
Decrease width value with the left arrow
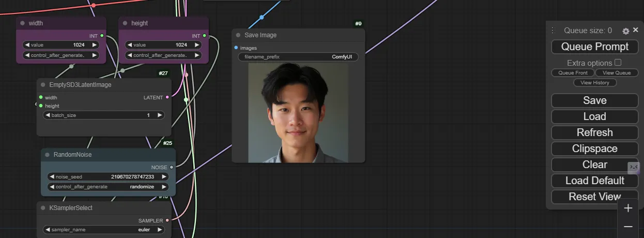pyautogui.click(x=26, y=45)
